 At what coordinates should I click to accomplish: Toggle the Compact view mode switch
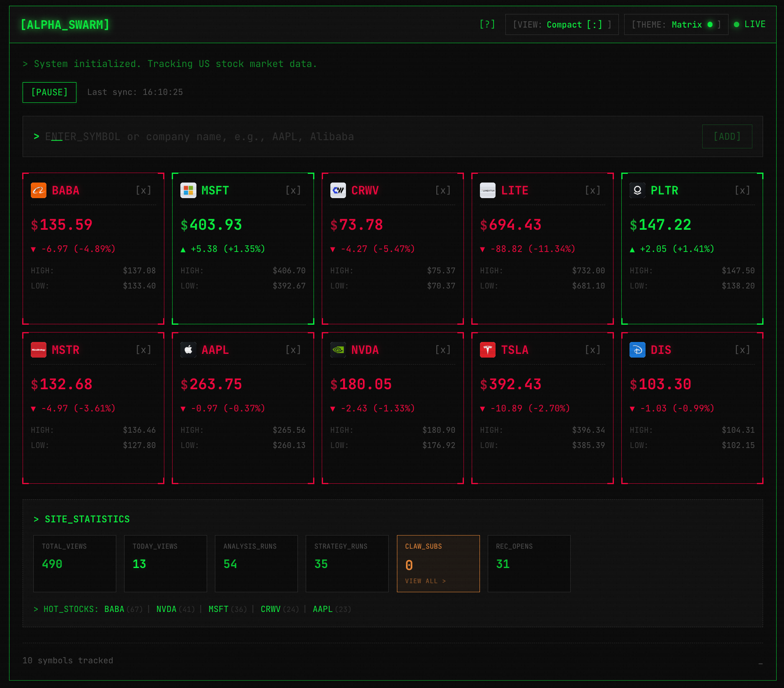[x=562, y=25]
